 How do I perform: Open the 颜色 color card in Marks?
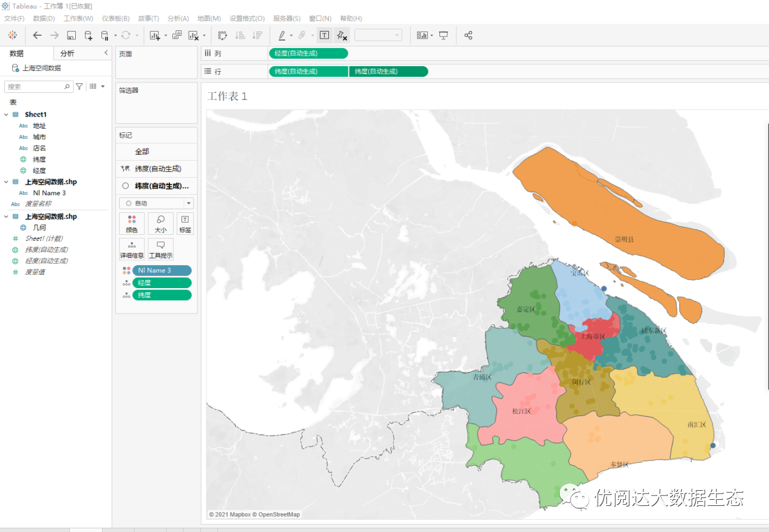click(132, 223)
